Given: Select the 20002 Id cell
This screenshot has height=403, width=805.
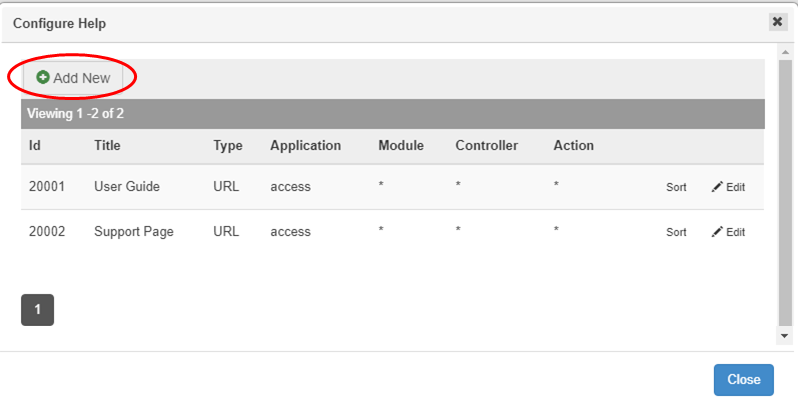Looking at the screenshot, I should pos(46,231).
